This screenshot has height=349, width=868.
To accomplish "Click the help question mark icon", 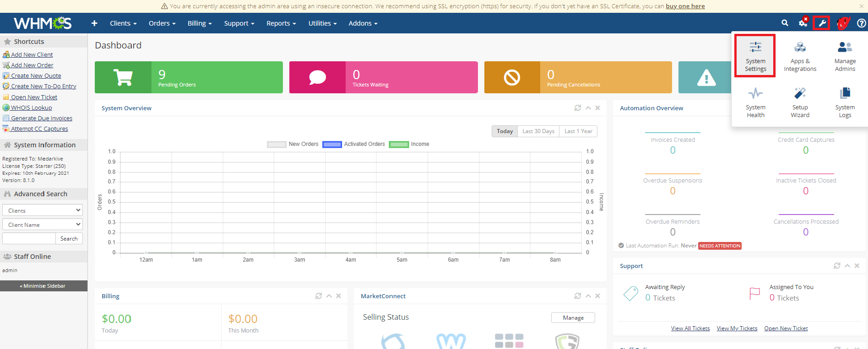I will (x=861, y=23).
